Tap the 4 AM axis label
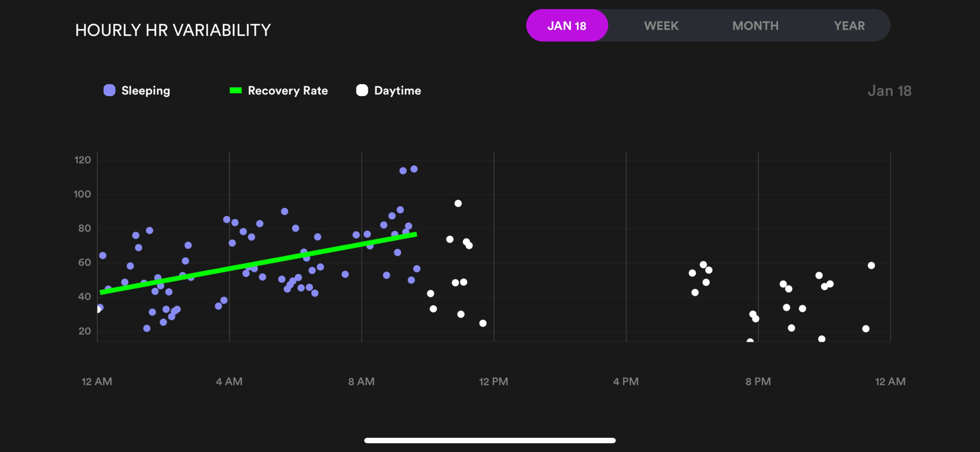This screenshot has height=452, width=980. coord(229,381)
